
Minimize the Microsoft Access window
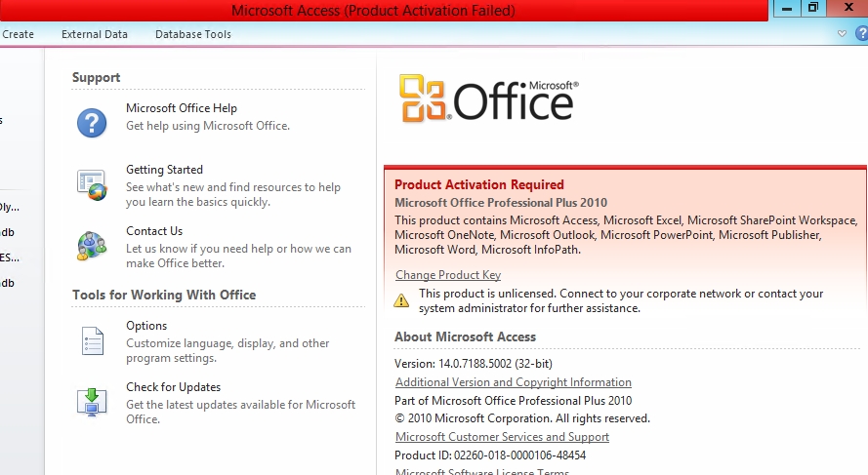coord(786,8)
